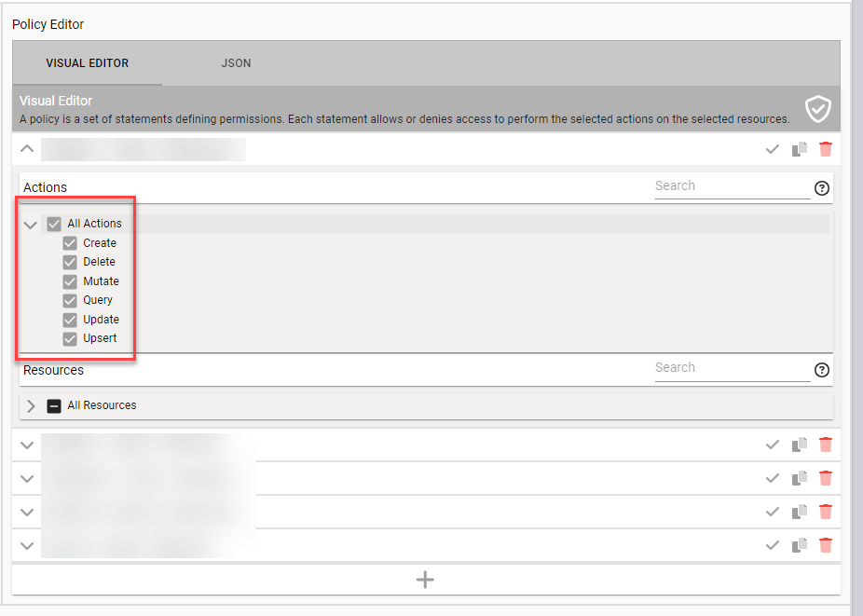Delete the first expanded policy statement
The image size is (863, 616).
tap(825, 149)
